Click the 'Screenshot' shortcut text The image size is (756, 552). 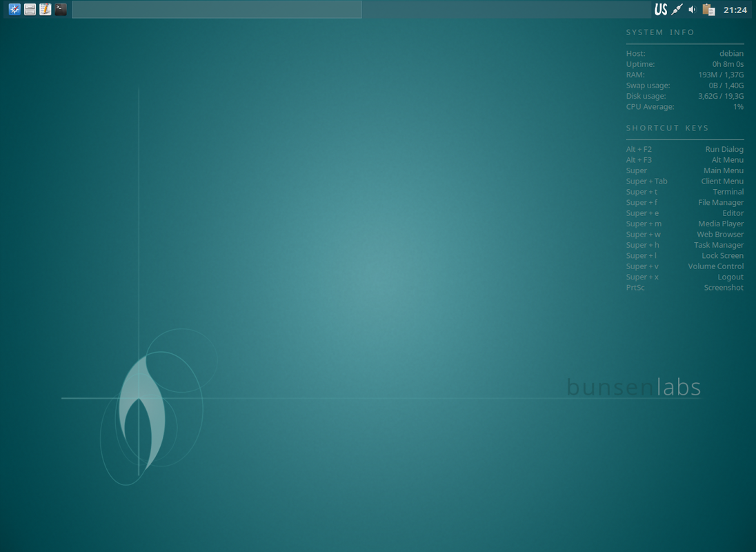pos(724,287)
